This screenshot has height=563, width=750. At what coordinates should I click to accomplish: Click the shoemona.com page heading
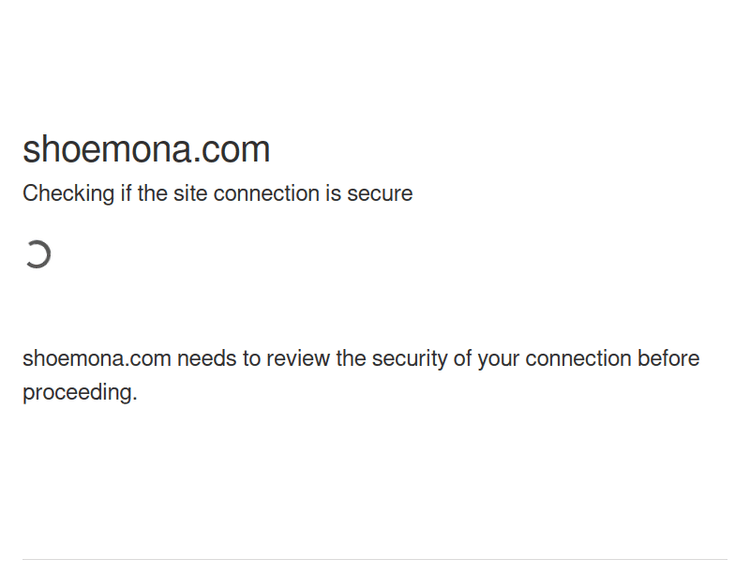click(146, 149)
